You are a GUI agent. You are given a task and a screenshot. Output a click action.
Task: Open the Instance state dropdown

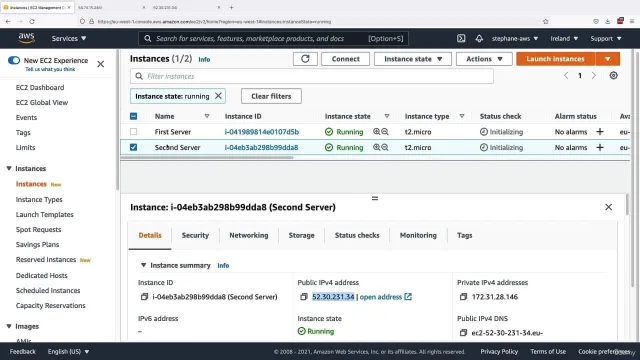(x=413, y=59)
